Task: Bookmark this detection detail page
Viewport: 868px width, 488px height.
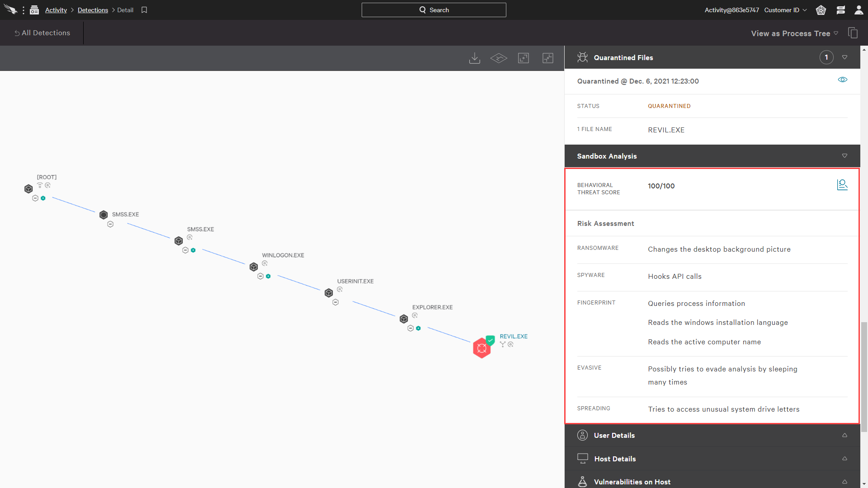Action: click(x=144, y=10)
